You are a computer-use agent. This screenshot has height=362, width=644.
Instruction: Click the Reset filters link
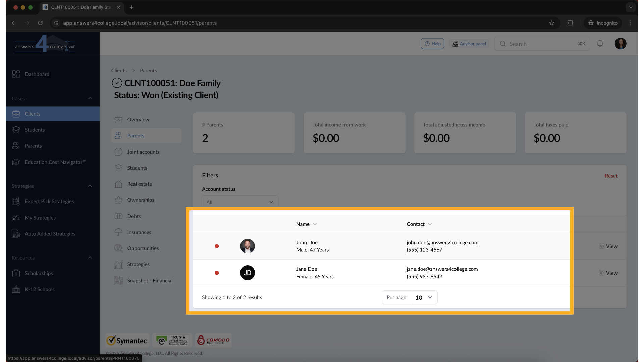point(611,176)
